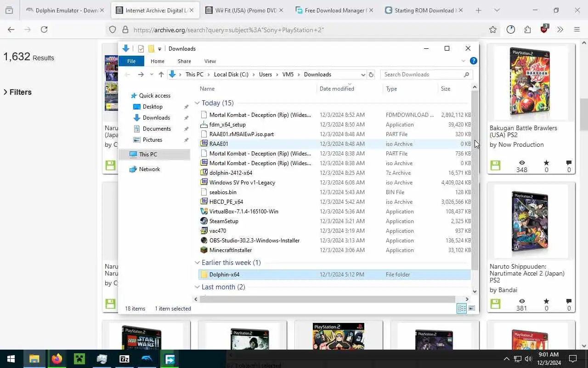Click the Windows Start button
Screen dimensions: 588x368
[x=11, y=359]
